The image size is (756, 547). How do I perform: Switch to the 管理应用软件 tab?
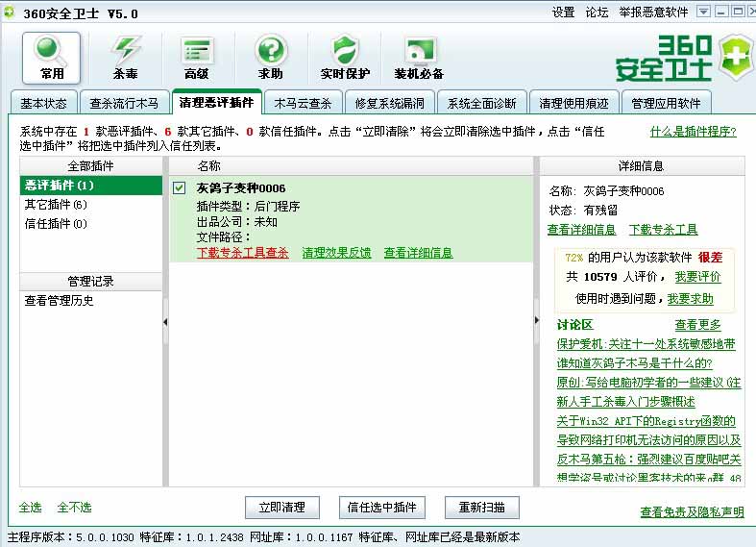(x=666, y=103)
